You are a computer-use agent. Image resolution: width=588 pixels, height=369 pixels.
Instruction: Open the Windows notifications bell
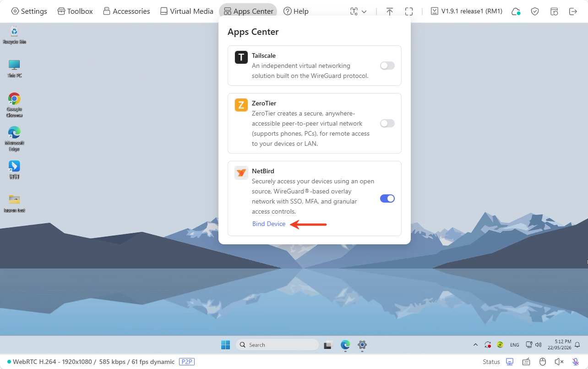pos(577,345)
